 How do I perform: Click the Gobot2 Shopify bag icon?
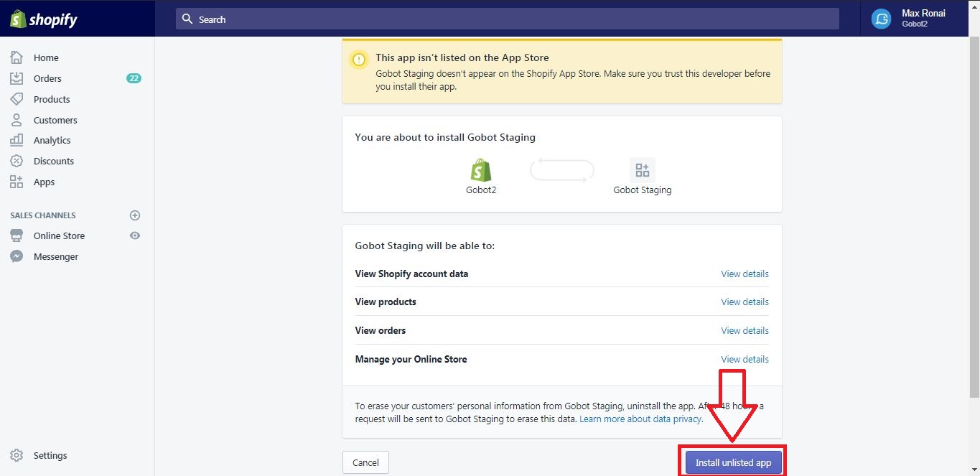coord(480,170)
